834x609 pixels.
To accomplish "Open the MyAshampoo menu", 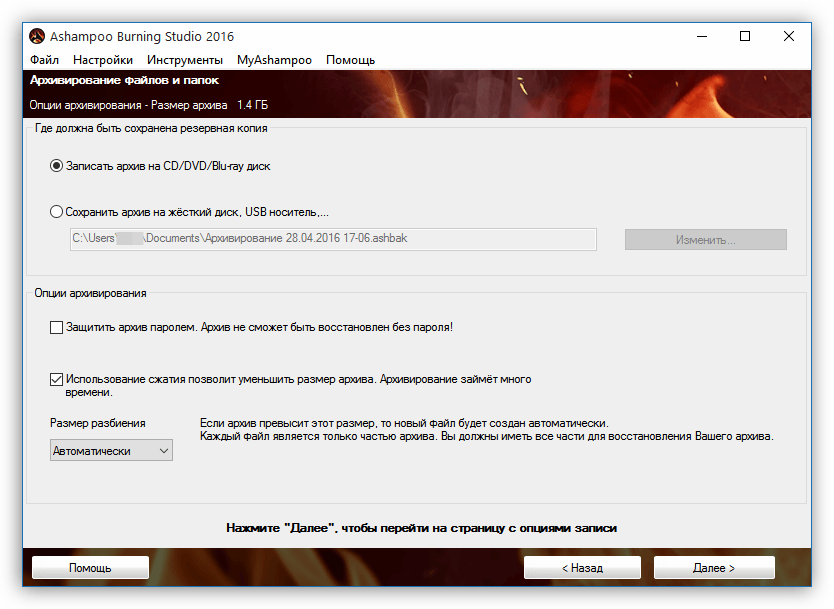I will click(274, 60).
